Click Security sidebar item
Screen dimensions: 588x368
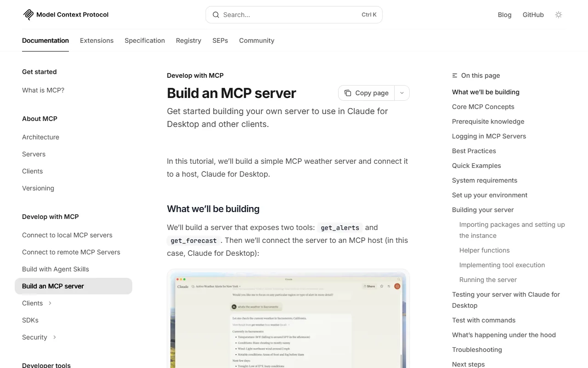click(34, 337)
